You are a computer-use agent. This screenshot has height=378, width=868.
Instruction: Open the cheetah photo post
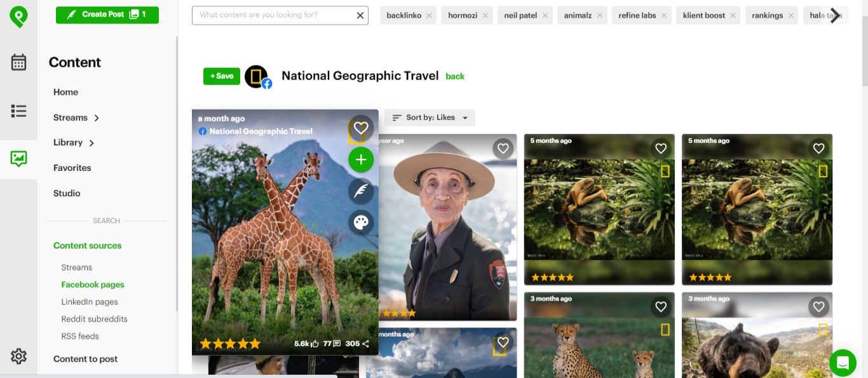[x=598, y=335]
